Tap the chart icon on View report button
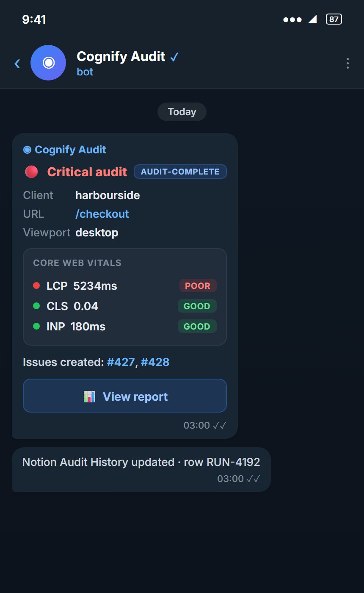Image resolution: width=364 pixels, height=593 pixels. coord(89,396)
